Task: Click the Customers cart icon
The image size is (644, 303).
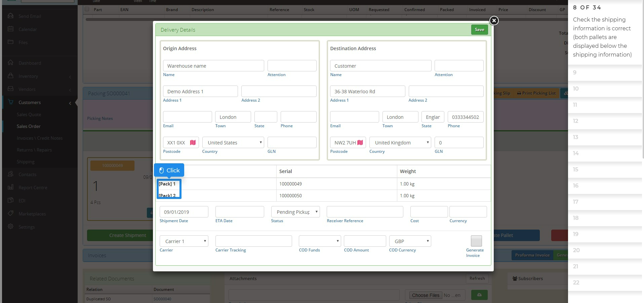Action: tap(11, 102)
